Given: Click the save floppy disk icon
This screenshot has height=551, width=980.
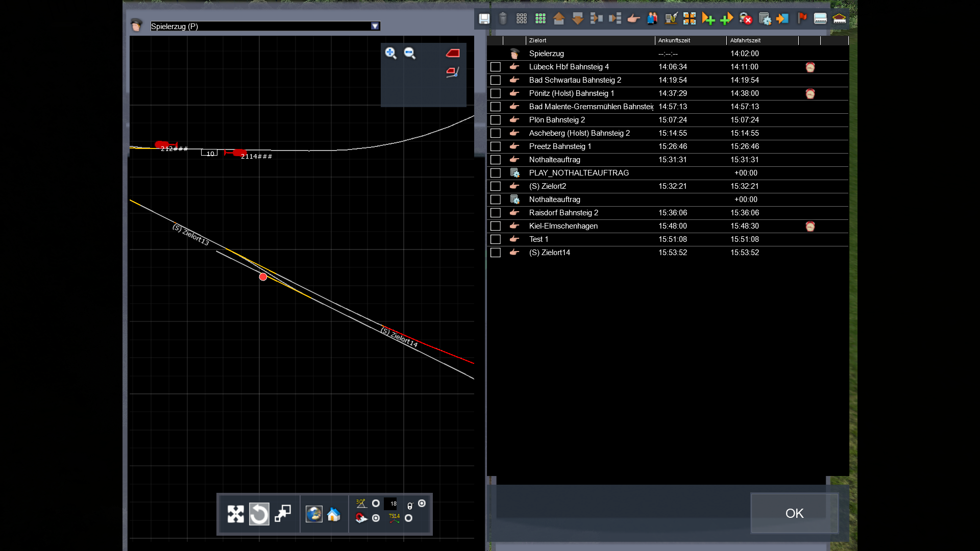Looking at the screenshot, I should pos(484,19).
